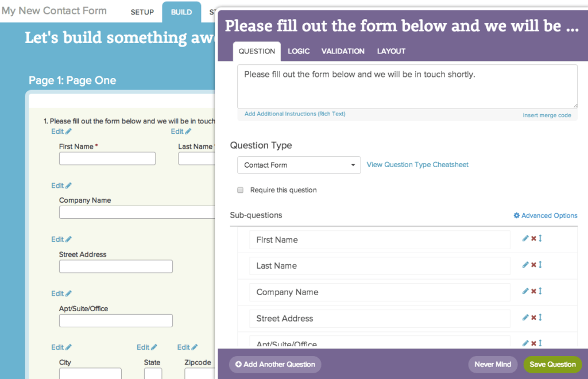
Task: Open the SETUP tab
Action: 142,11
